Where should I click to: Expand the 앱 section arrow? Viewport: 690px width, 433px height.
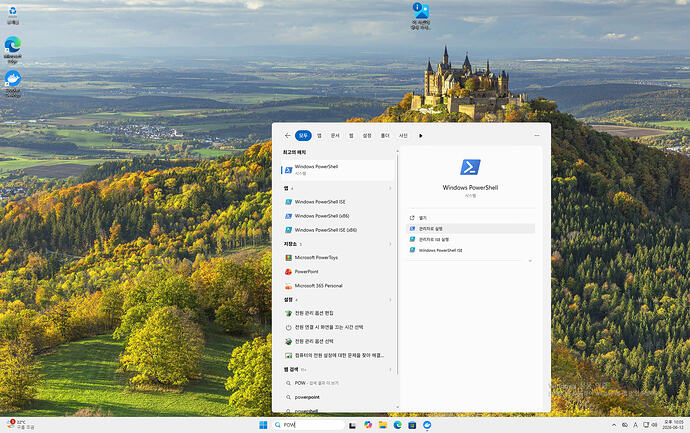[390, 188]
